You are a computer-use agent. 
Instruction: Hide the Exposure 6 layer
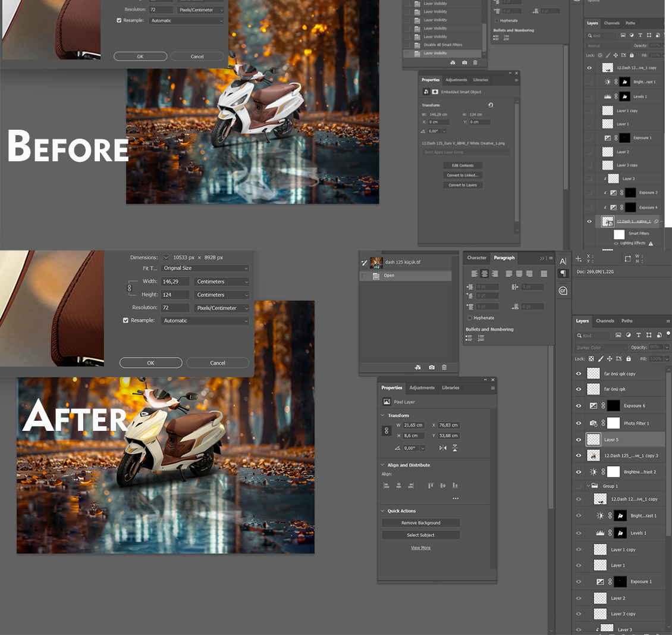coord(579,406)
